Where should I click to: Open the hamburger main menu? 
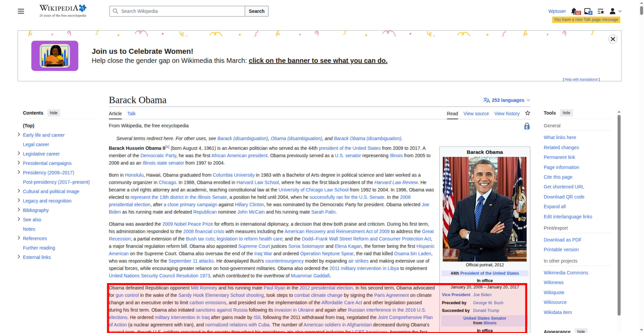click(x=21, y=11)
